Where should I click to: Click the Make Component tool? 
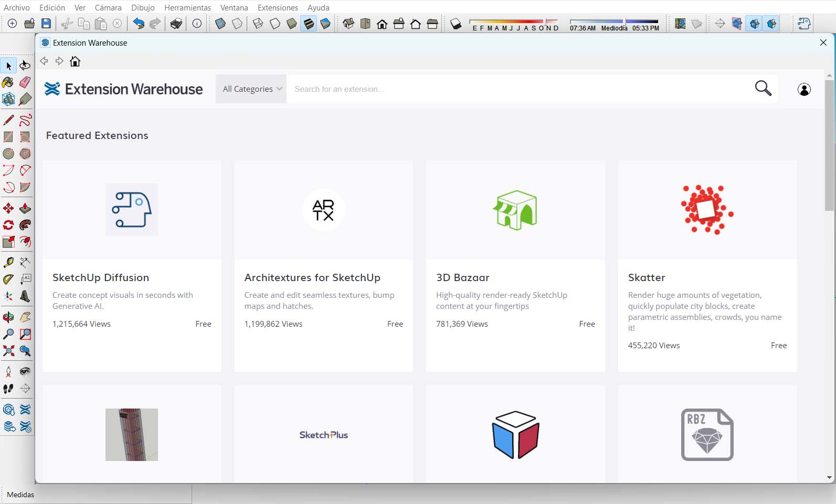[x=8, y=99]
